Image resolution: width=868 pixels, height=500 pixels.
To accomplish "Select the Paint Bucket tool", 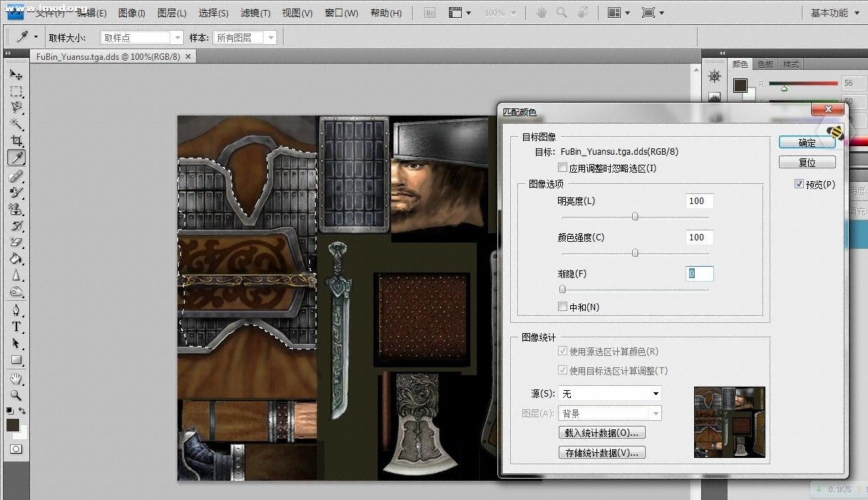I will point(16,259).
